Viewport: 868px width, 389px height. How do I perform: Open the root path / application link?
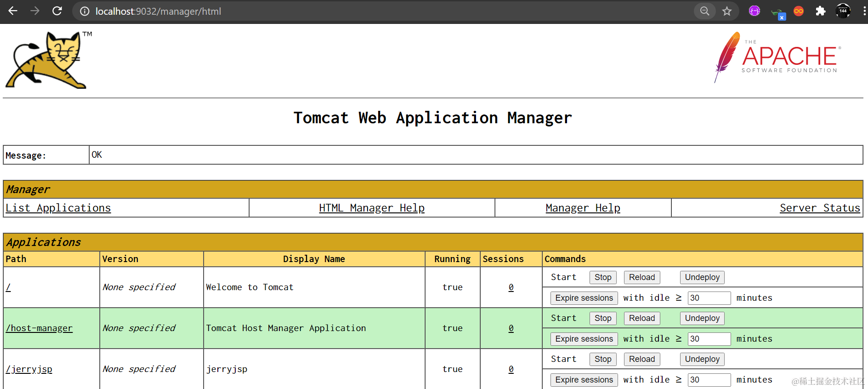click(8, 287)
